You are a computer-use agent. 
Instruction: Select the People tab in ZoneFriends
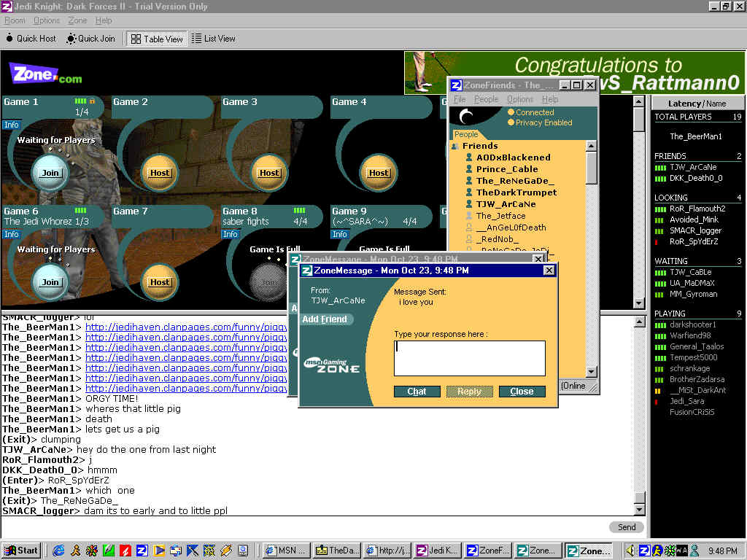point(466,135)
